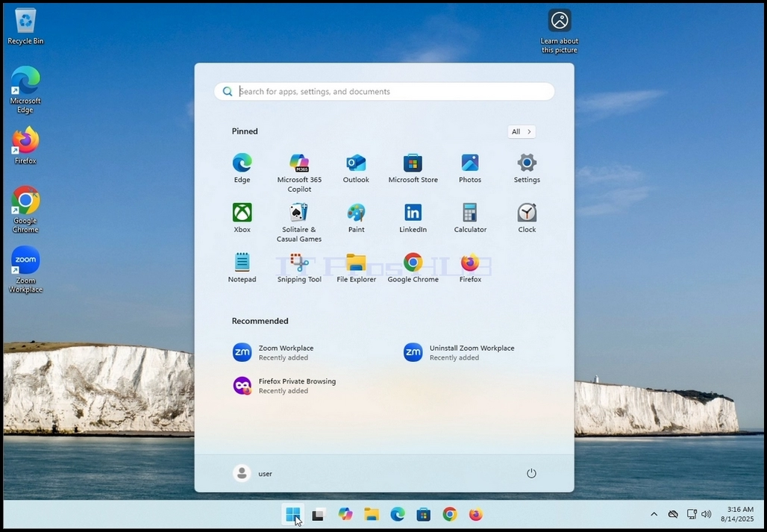Image resolution: width=767 pixels, height=532 pixels.
Task: Launch Paint from the pinned apps
Action: coord(356,218)
